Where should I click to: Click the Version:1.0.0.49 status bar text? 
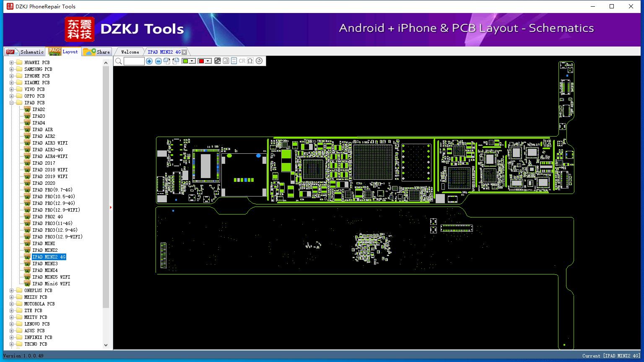[x=23, y=356]
